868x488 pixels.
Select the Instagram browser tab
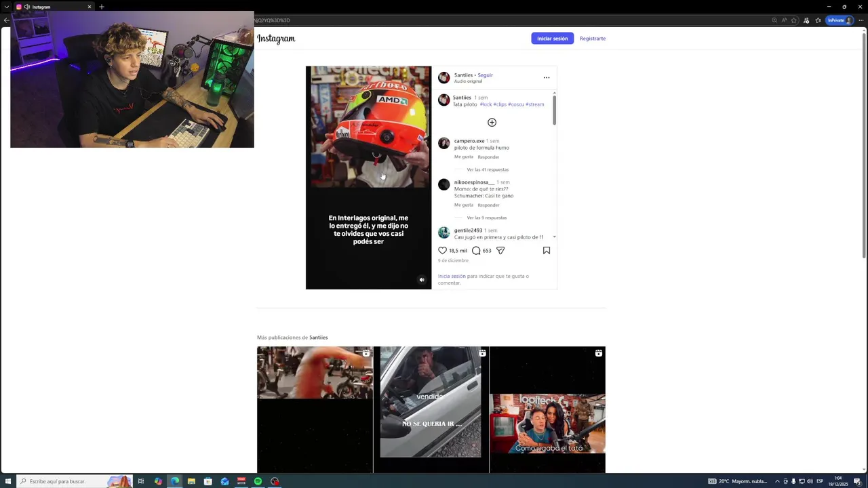click(54, 7)
